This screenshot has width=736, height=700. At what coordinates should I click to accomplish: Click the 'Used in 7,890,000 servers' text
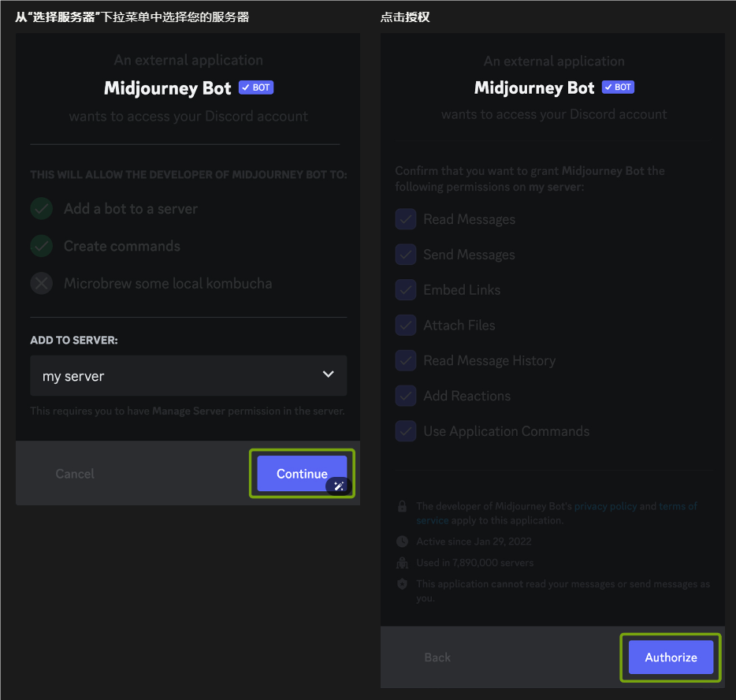point(475,562)
